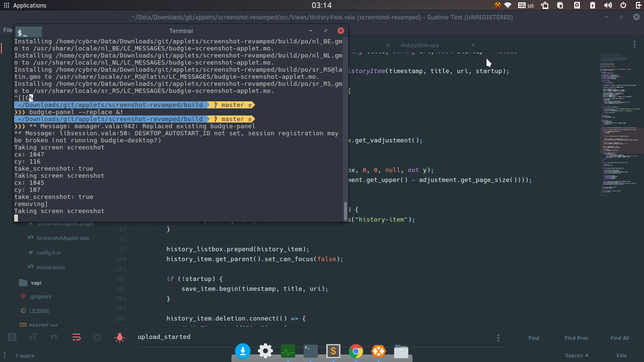Close the tab left of HistoryItem.vala

[x=388, y=45]
